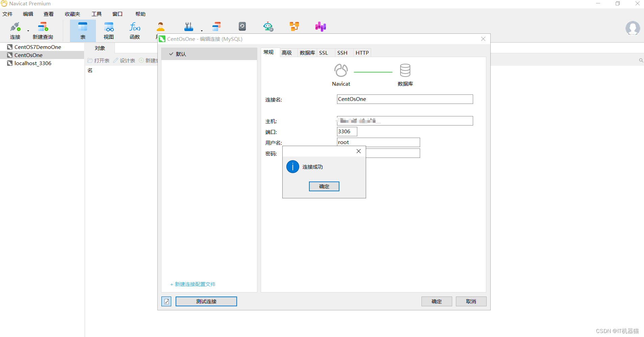Click the user avatar profile icon

(x=633, y=28)
